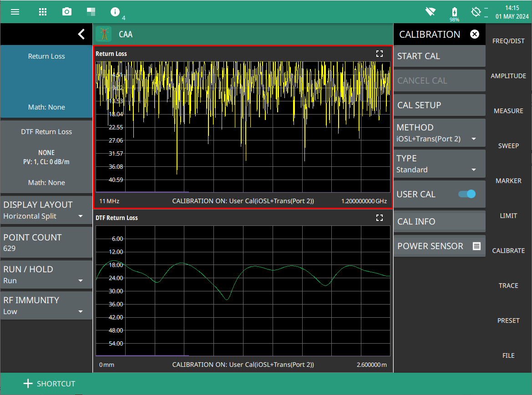
Task: Close the Calibration panel
Action: pyautogui.click(x=475, y=34)
